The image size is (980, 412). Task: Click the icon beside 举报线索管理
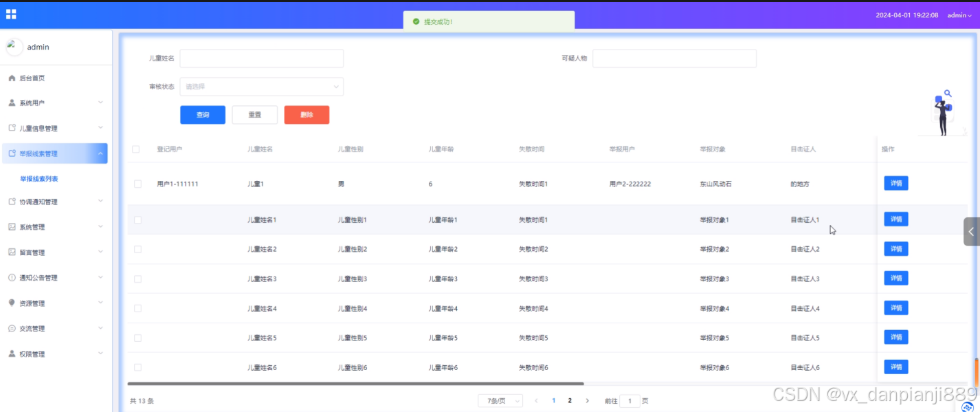12,153
